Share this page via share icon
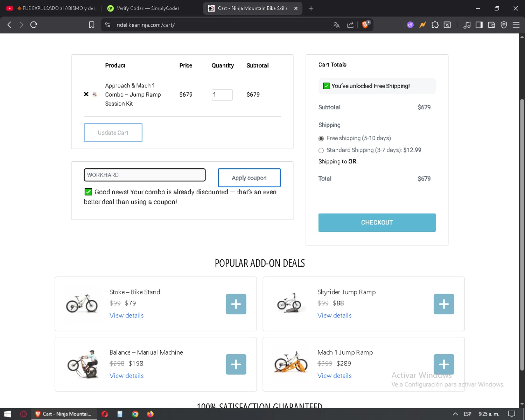 (x=350, y=25)
